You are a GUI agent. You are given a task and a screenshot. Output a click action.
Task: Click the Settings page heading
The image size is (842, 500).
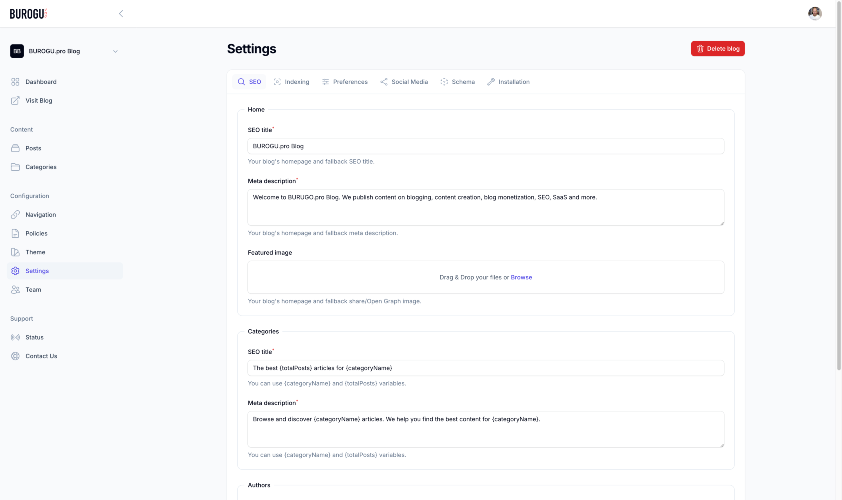251,49
